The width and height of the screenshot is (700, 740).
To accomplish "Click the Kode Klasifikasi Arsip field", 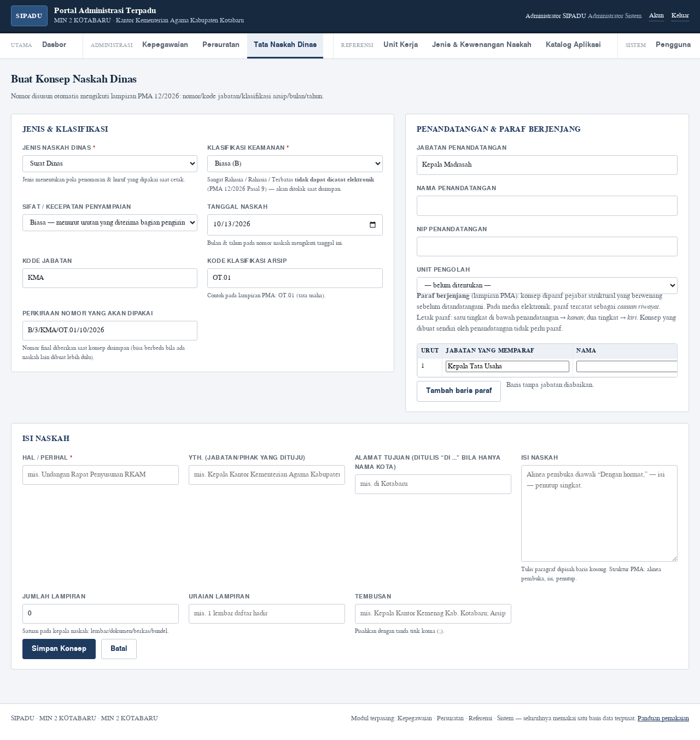I will 295,278.
